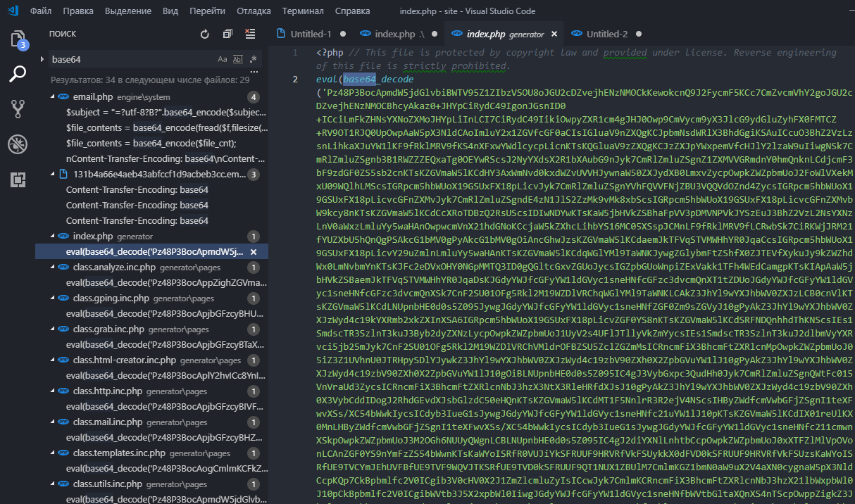Screen dimensions: 855x504
Task: Collapse class.analyze.inc.php results group
Action: (x=54, y=267)
